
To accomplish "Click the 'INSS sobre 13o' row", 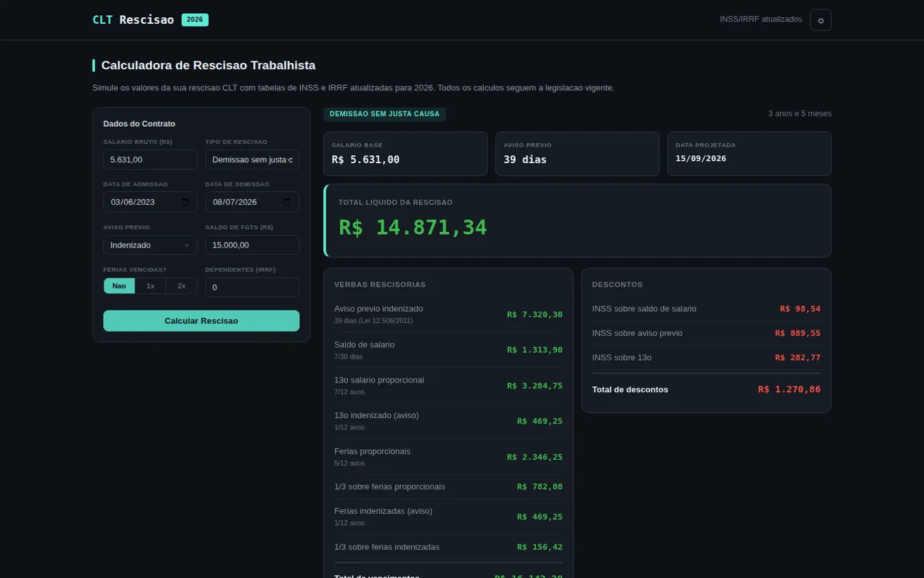I will tap(706, 357).
